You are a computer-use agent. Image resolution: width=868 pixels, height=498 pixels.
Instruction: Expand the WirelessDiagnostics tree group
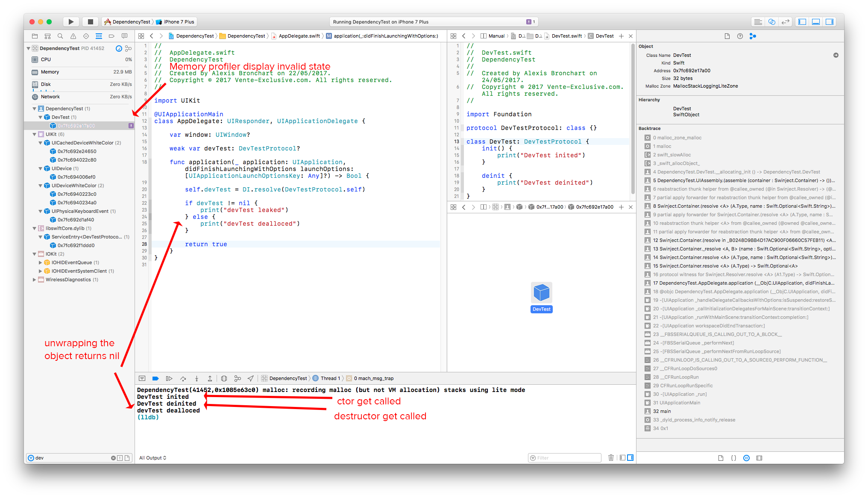pyautogui.click(x=35, y=280)
